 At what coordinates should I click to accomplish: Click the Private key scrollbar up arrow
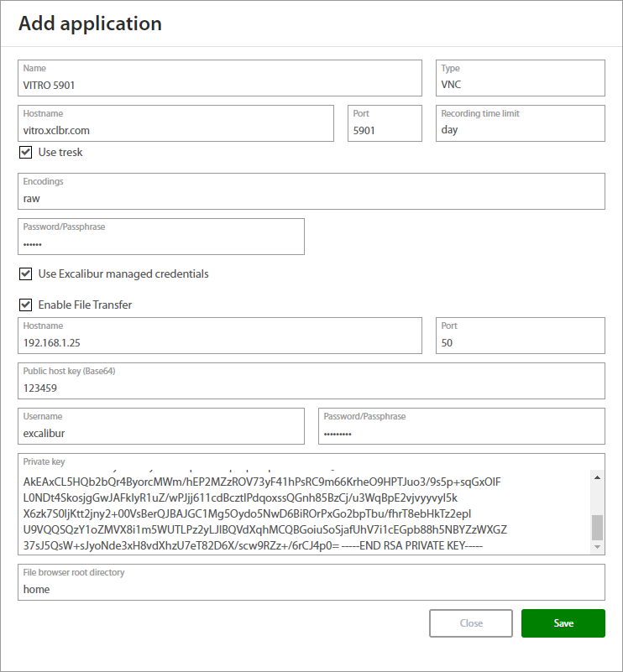click(597, 478)
